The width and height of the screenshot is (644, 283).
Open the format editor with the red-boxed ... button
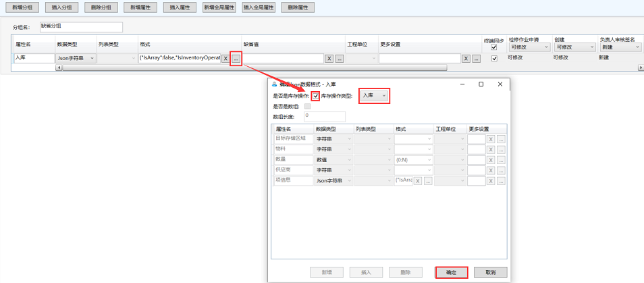coord(236,59)
